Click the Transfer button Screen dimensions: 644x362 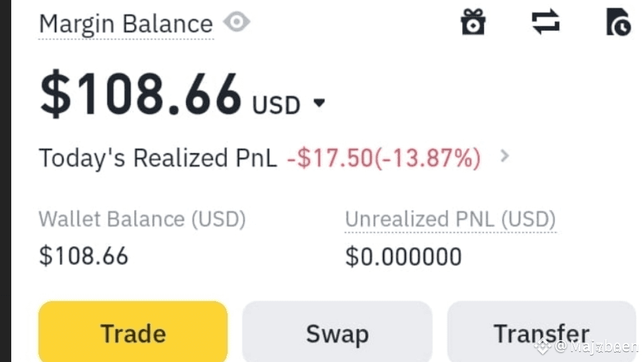542,332
